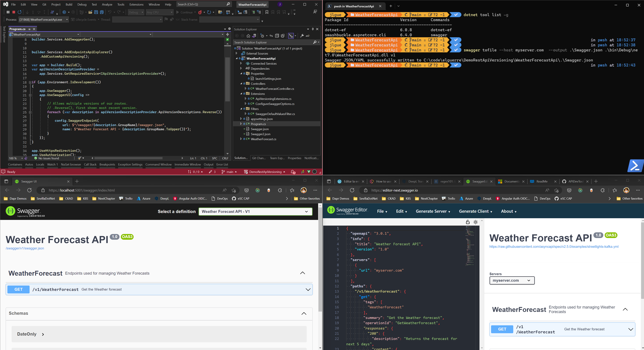Select Swagger2.json in Solution Explorer

click(260, 134)
